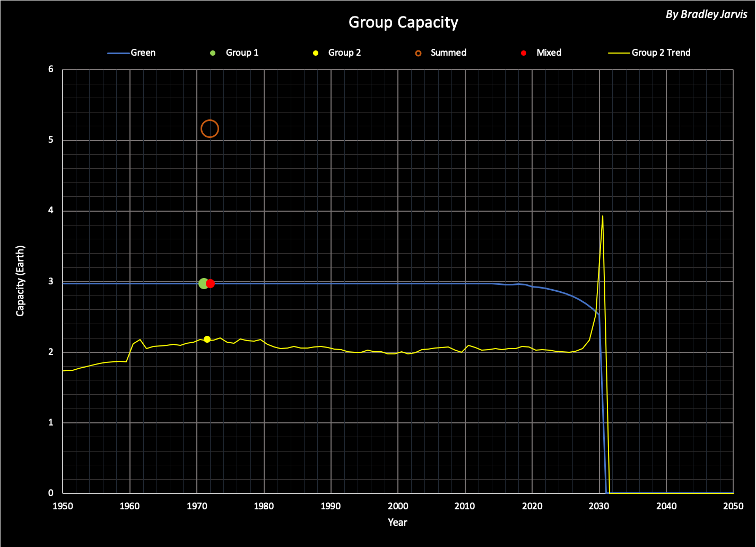Click the yellow Group 2 legend dot

pos(315,53)
